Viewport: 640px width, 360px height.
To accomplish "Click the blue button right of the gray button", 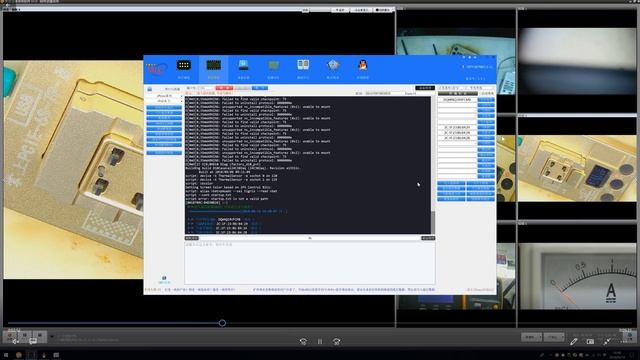I will pos(260,88).
